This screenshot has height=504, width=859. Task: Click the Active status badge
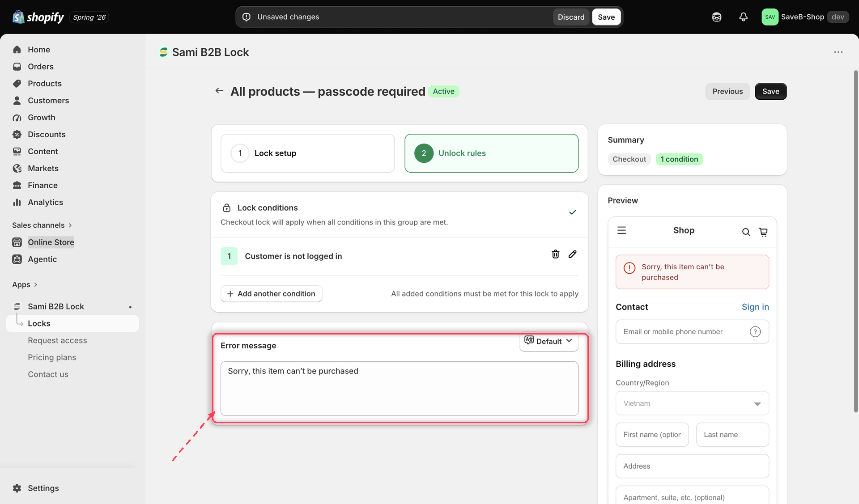pos(443,91)
